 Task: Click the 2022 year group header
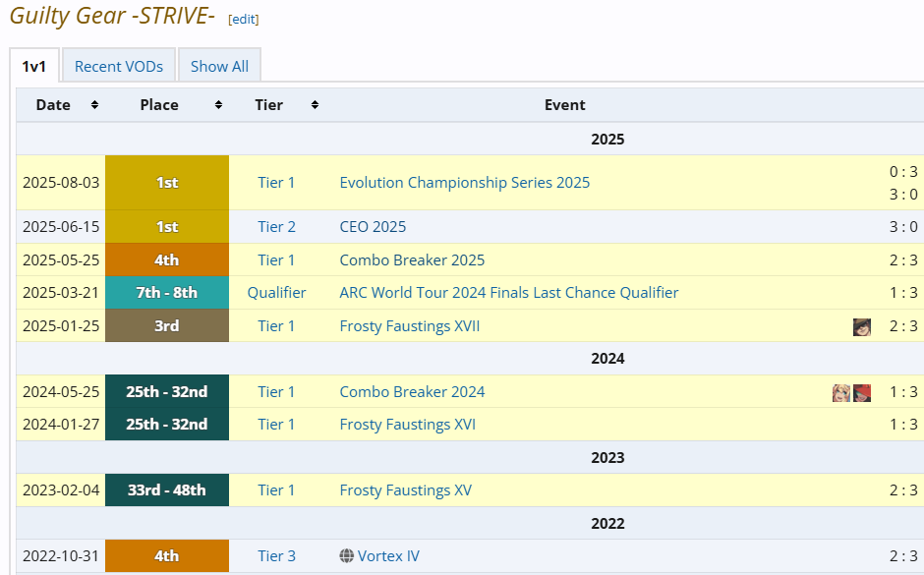(x=607, y=523)
